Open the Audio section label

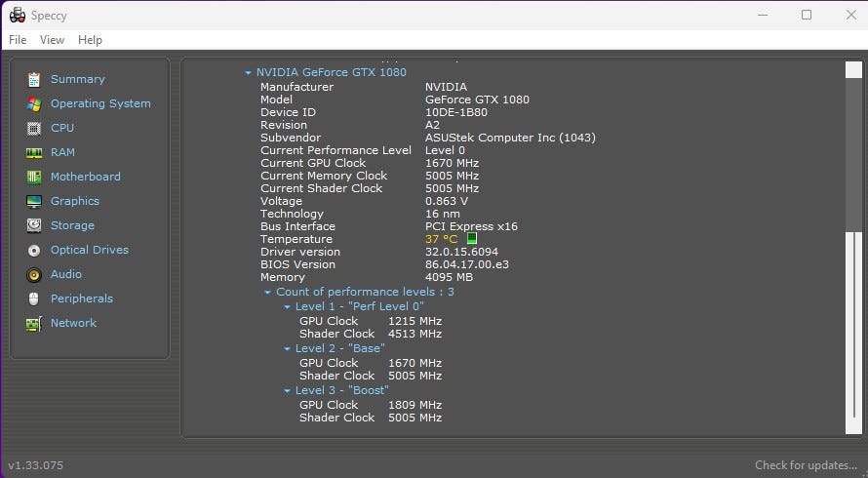click(x=66, y=274)
